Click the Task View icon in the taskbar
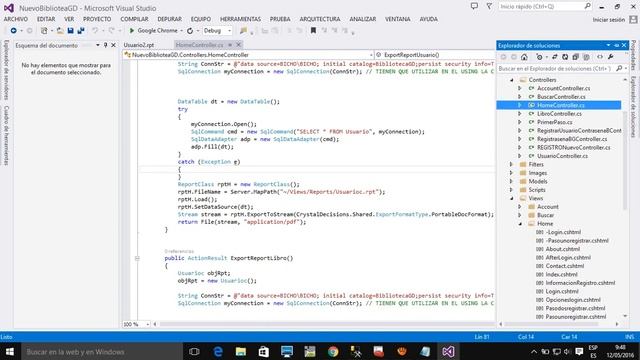Screen dimensions: 640x360 pos(194,351)
